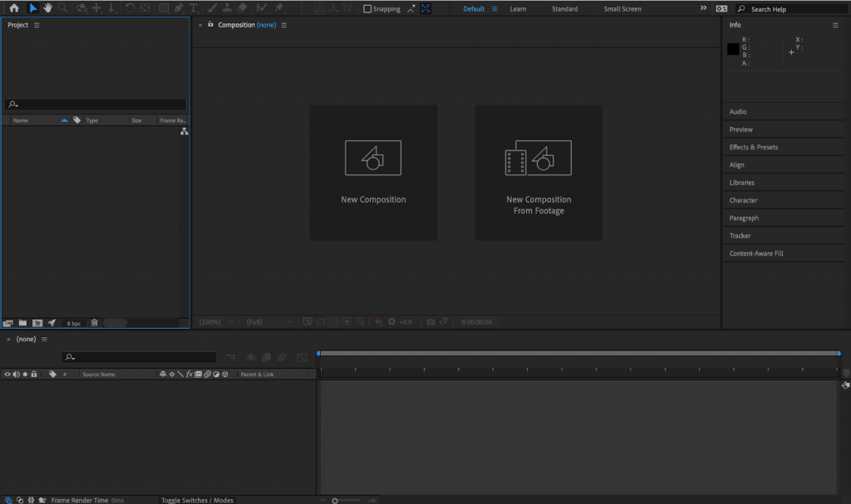The height and width of the screenshot is (504, 851).
Task: Click the New Folder icon in Project panel
Action: 23,323
